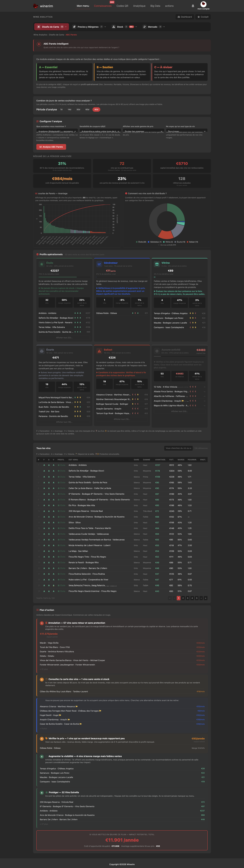The image size is (244, 868).
Task: Select the 60d analysis period
Action: 87,110
